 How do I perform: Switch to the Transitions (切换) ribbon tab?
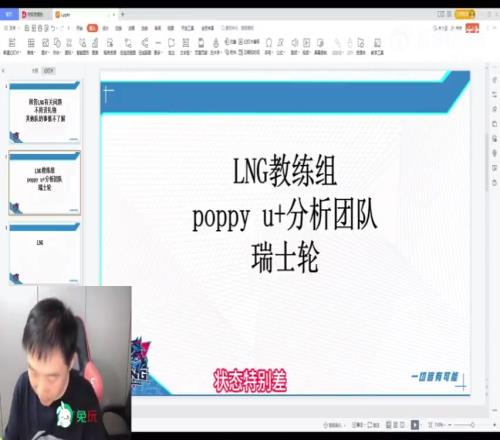(x=118, y=28)
